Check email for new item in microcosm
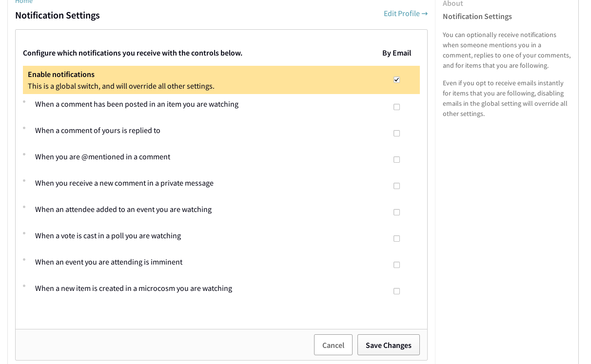 pyautogui.click(x=396, y=291)
